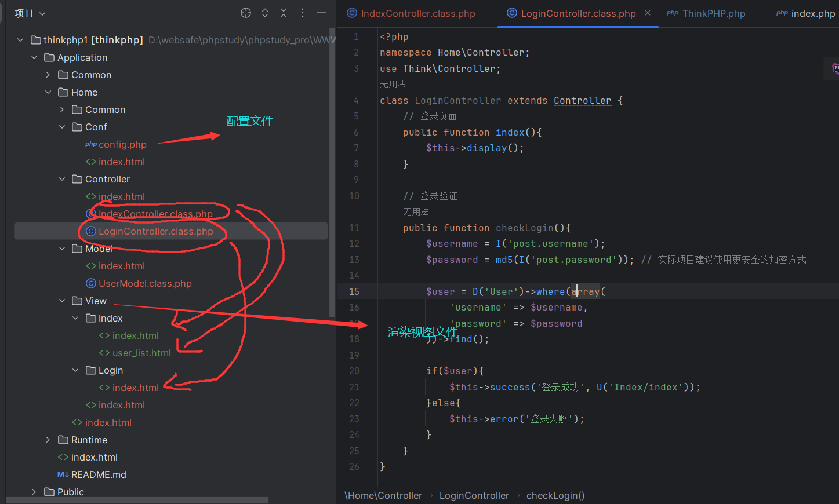839x504 pixels.
Task: Collapse the View folder
Action: pyautogui.click(x=62, y=301)
